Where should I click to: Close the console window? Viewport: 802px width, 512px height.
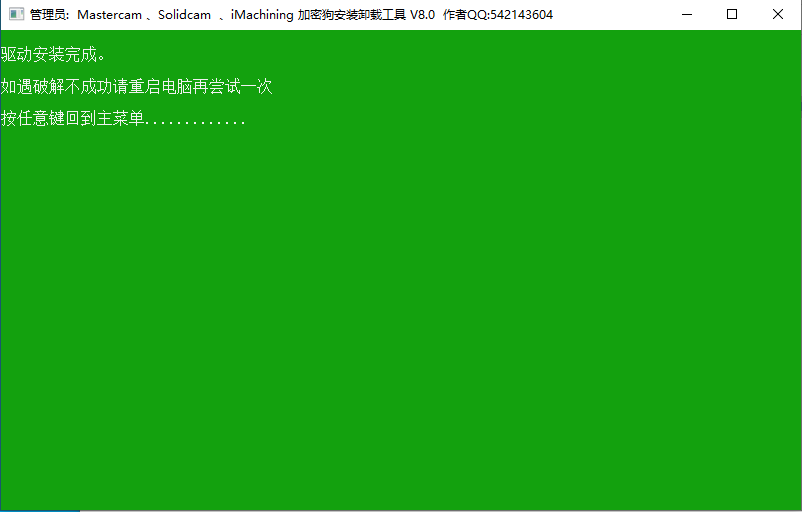coord(777,14)
